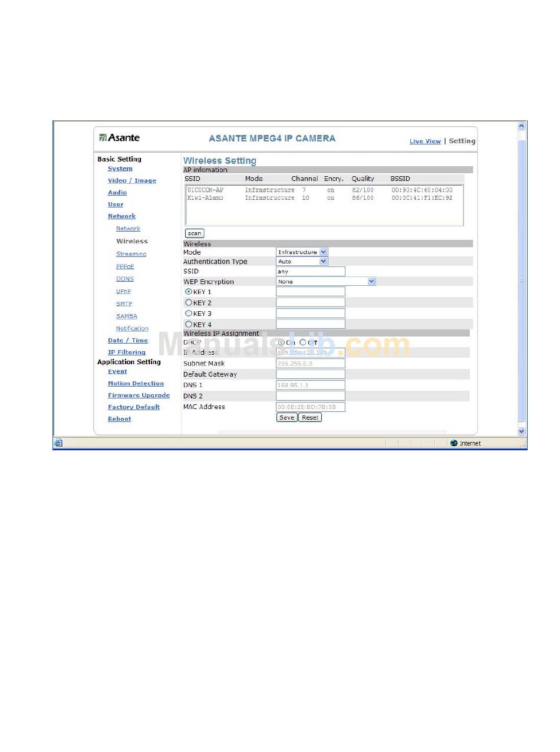
Task: Open Date / Time settings
Action: point(128,341)
